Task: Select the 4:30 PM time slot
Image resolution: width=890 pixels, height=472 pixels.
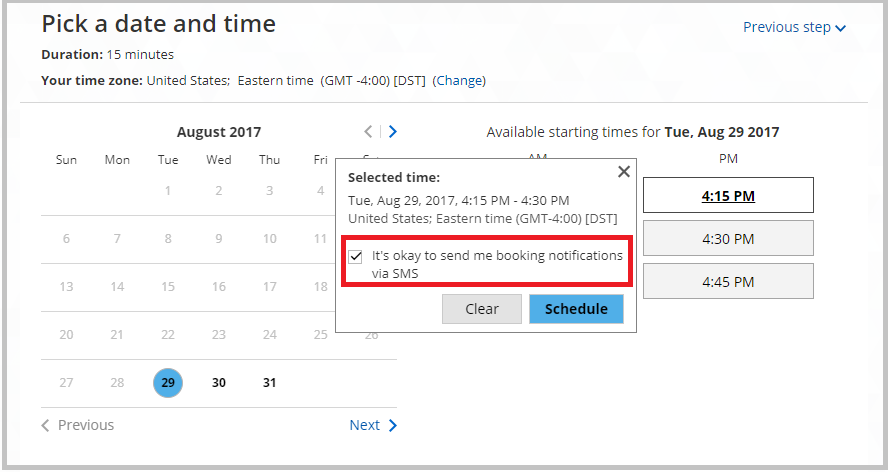Action: (728, 239)
